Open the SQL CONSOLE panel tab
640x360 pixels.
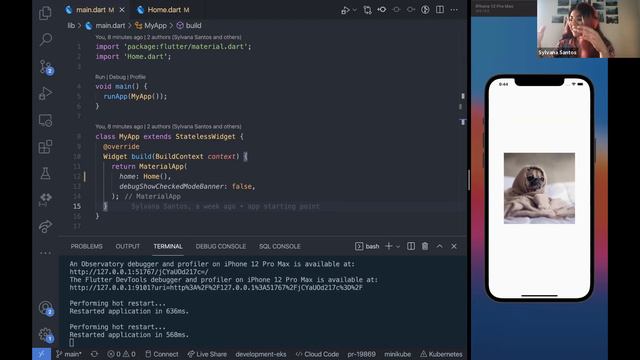point(280,247)
